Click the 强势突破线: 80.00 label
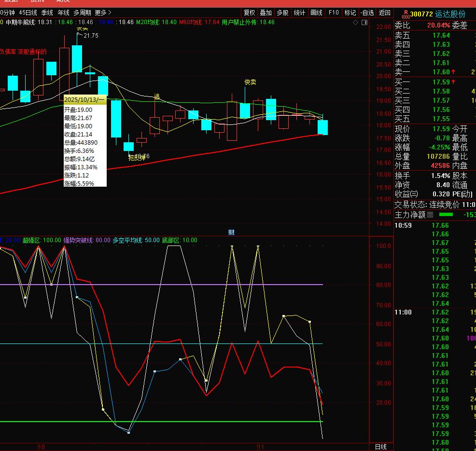The image size is (476, 451). [x=87, y=240]
